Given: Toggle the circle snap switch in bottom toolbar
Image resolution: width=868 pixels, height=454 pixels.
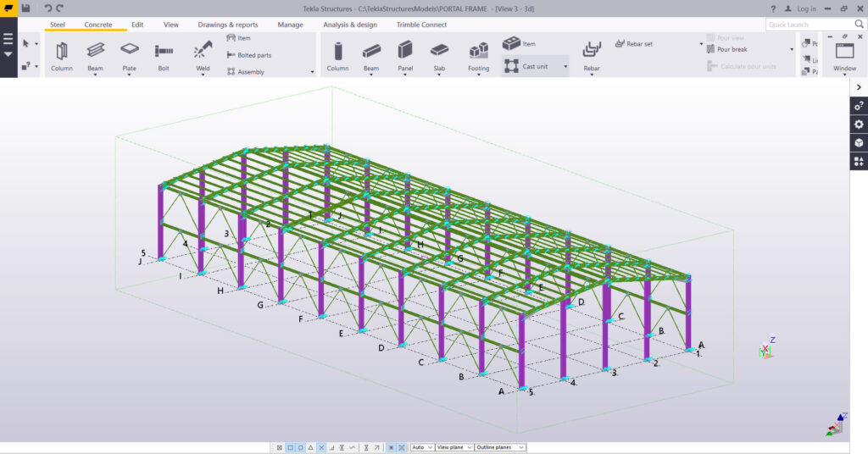Looking at the screenshot, I should coord(300,447).
